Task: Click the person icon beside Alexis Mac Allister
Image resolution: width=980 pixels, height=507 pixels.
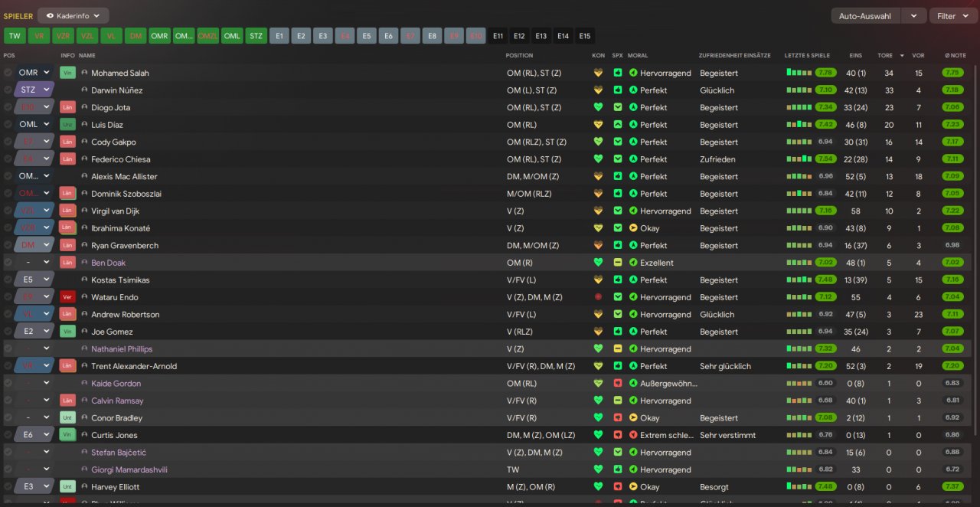Action: pyautogui.click(x=84, y=176)
